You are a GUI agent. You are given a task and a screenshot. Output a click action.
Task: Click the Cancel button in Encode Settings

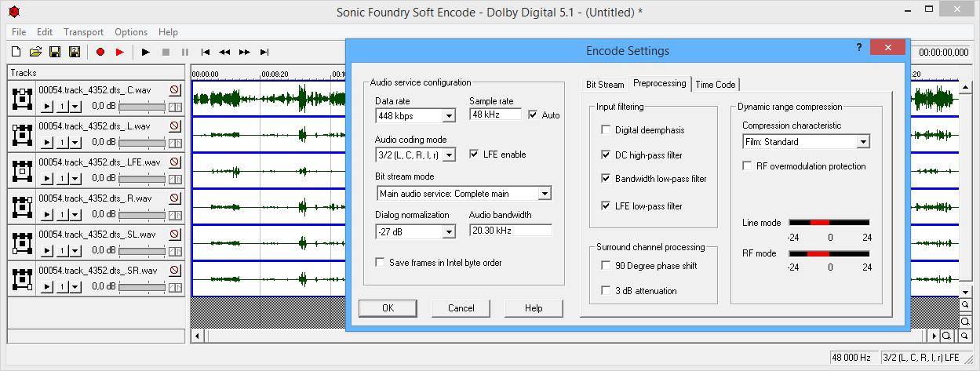(x=461, y=308)
